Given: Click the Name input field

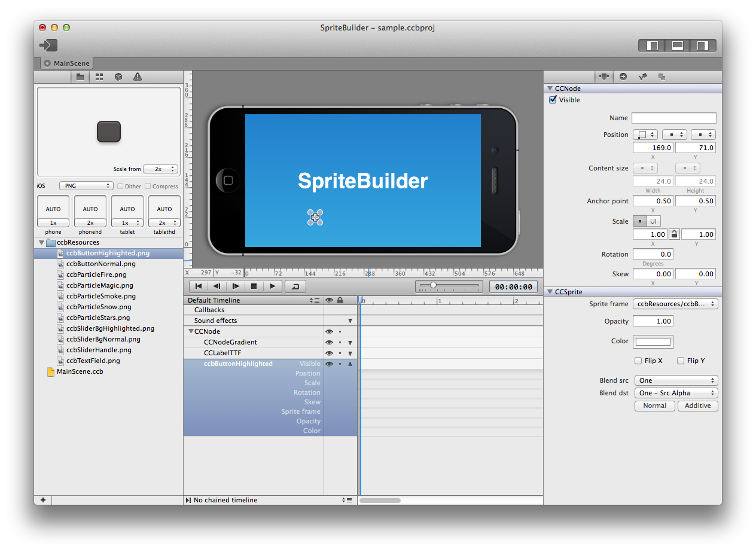Looking at the screenshot, I should 674,118.
